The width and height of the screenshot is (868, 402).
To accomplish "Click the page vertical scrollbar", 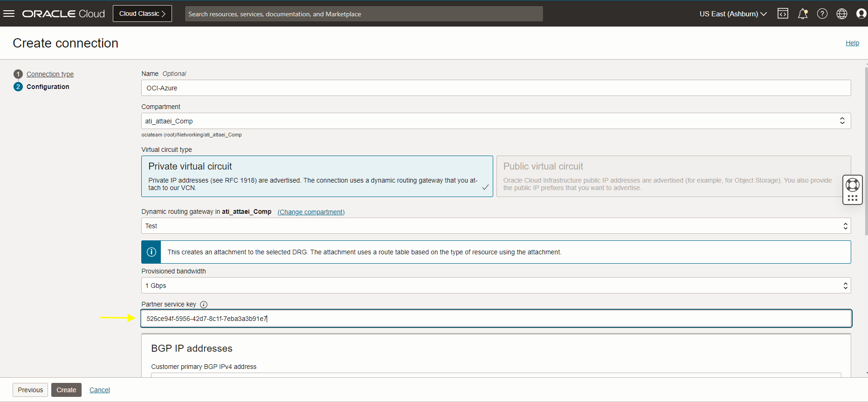I will pos(866,149).
